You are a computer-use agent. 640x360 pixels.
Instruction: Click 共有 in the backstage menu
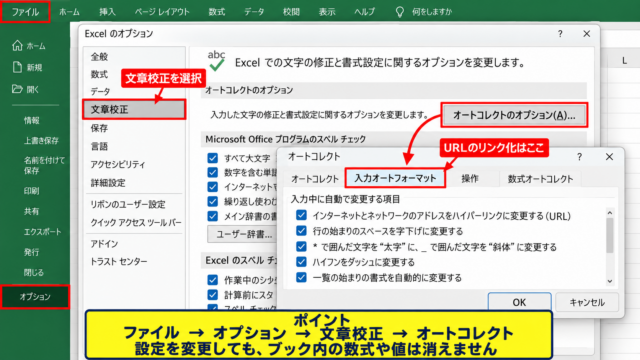tap(31, 211)
